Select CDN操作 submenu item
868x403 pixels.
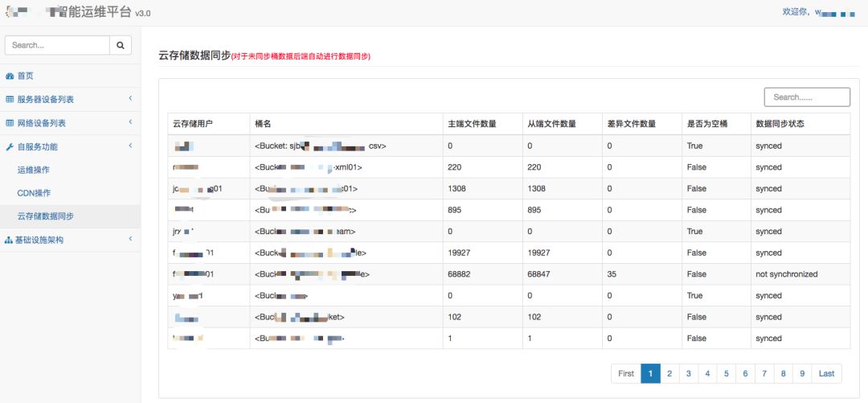[x=70, y=194]
